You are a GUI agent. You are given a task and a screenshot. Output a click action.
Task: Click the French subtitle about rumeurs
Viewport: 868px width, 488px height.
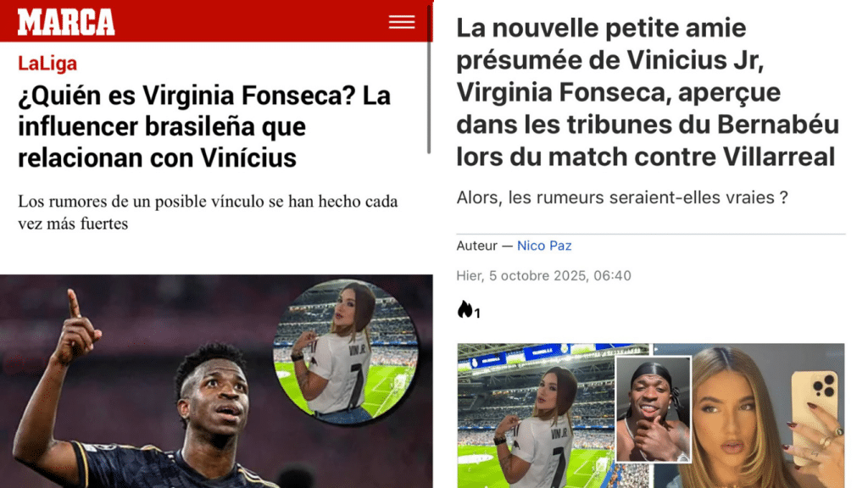click(x=621, y=197)
